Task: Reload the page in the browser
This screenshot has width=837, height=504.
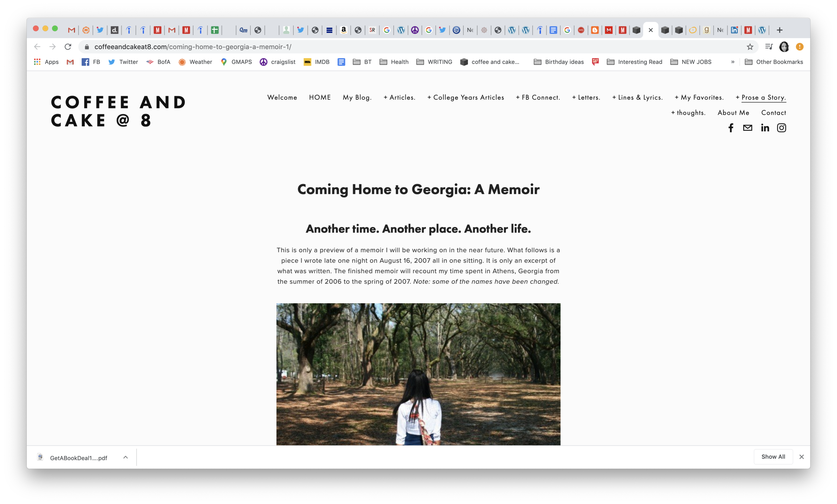Action: click(x=68, y=47)
